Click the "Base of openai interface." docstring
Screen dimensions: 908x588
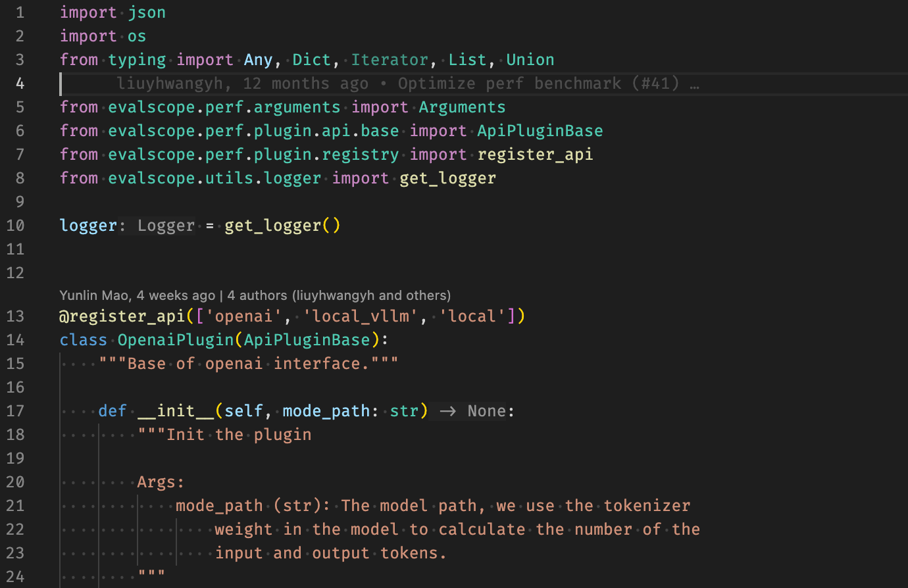(249, 364)
